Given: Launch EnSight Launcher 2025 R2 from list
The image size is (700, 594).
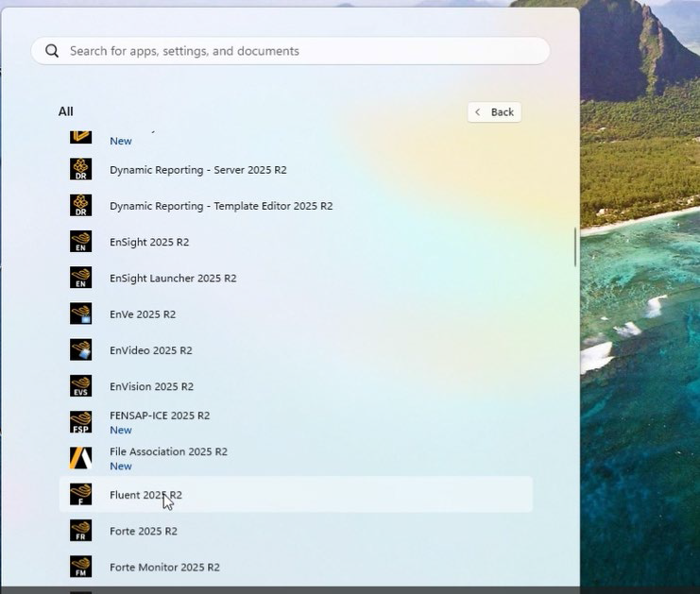Looking at the screenshot, I should click(173, 279).
